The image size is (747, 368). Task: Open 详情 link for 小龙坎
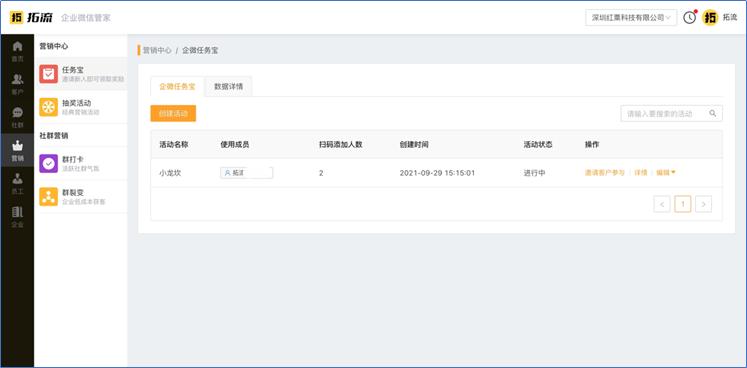[641, 173]
